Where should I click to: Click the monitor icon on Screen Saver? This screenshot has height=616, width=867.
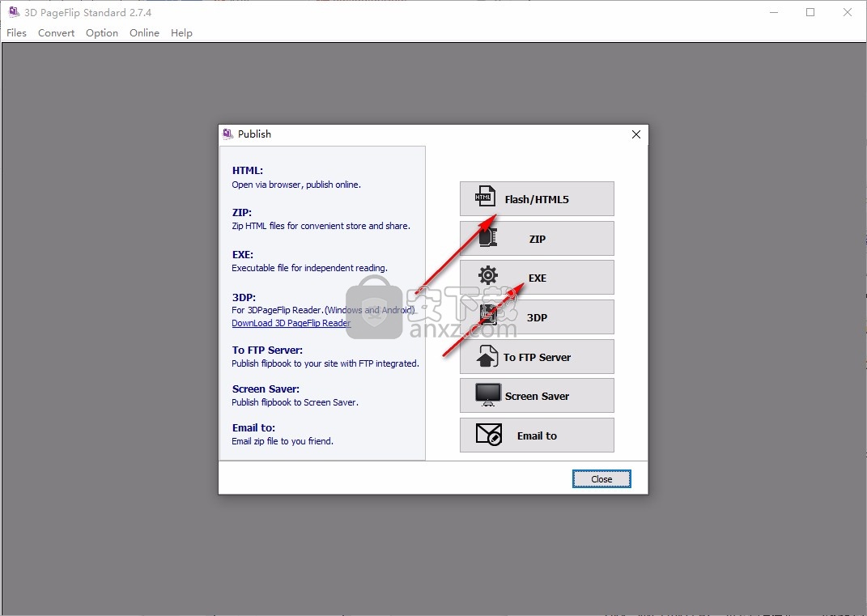pos(487,395)
